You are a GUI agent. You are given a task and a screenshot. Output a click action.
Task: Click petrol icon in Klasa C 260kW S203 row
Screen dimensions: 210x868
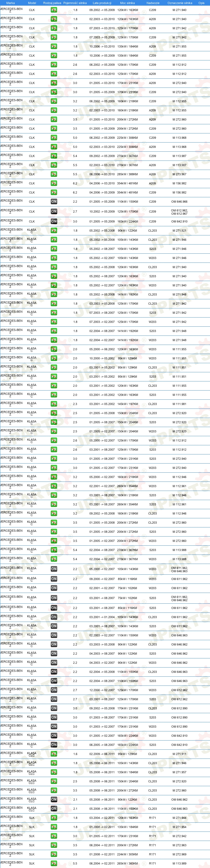(54, 504)
